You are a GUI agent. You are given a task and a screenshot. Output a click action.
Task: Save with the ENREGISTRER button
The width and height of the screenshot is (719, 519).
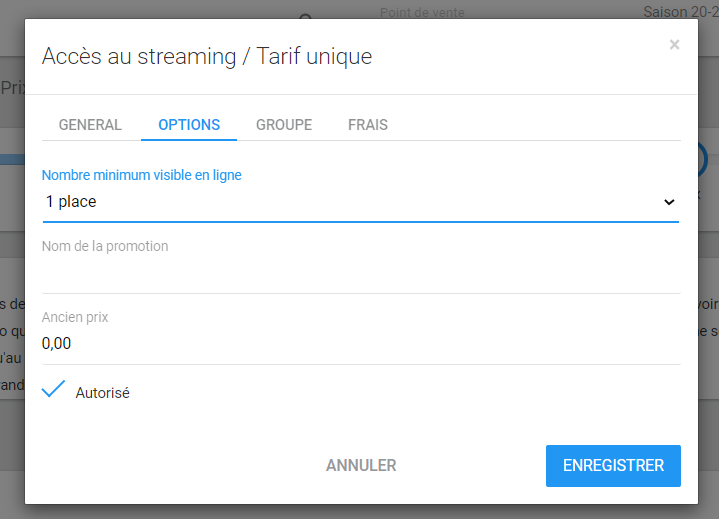coord(613,466)
